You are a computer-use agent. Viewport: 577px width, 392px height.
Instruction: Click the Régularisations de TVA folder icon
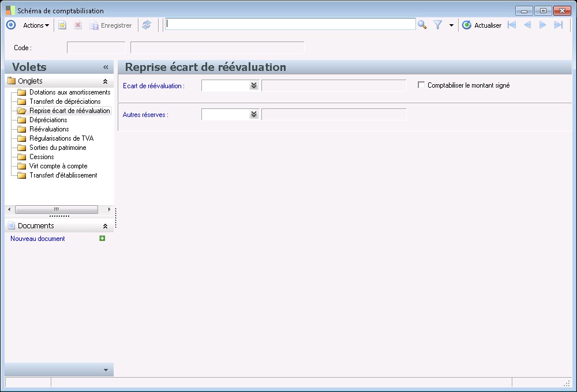click(x=22, y=138)
